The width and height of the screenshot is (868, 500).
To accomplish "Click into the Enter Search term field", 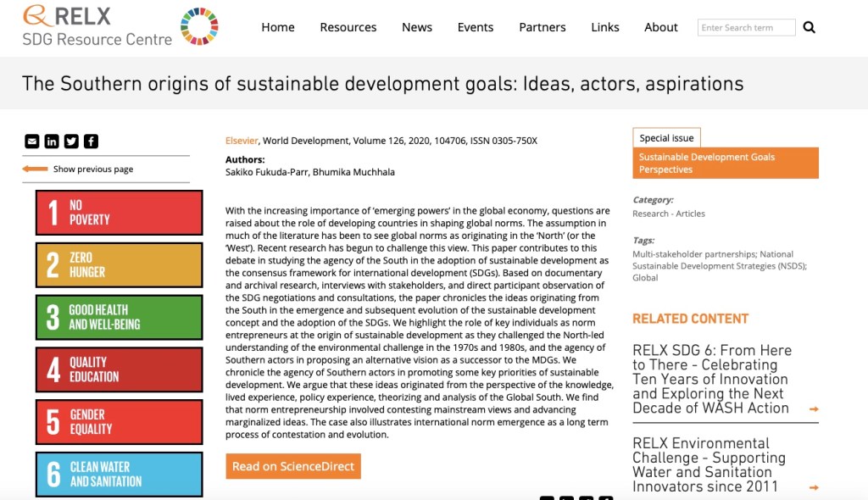I will point(746,27).
